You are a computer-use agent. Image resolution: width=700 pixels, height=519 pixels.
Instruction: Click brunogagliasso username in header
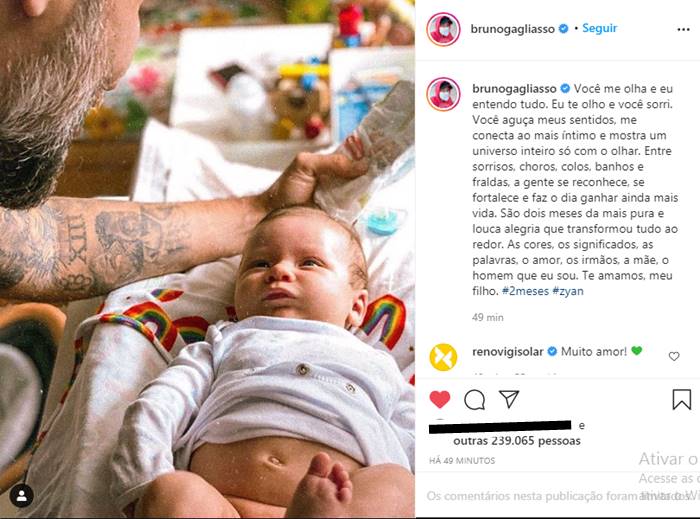[x=512, y=29]
